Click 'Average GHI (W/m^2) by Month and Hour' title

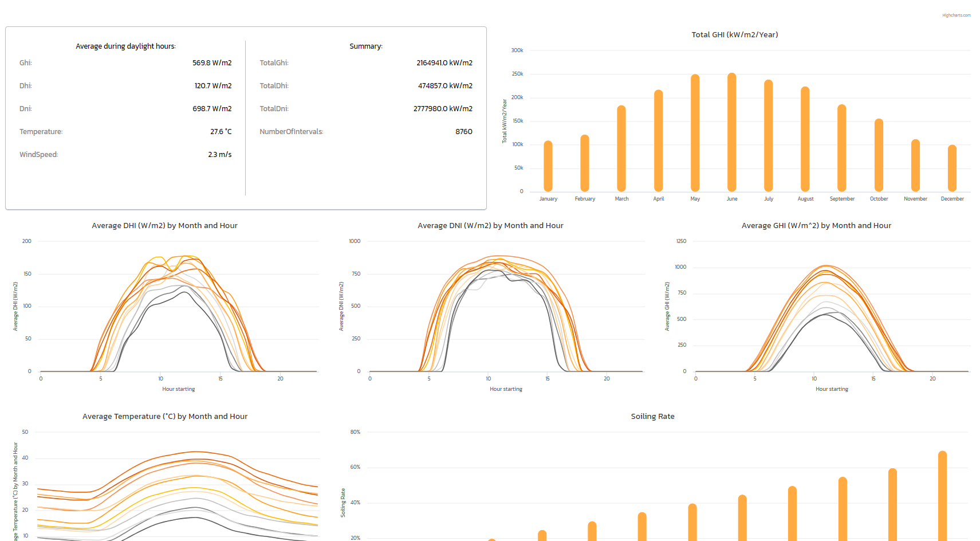click(x=816, y=226)
